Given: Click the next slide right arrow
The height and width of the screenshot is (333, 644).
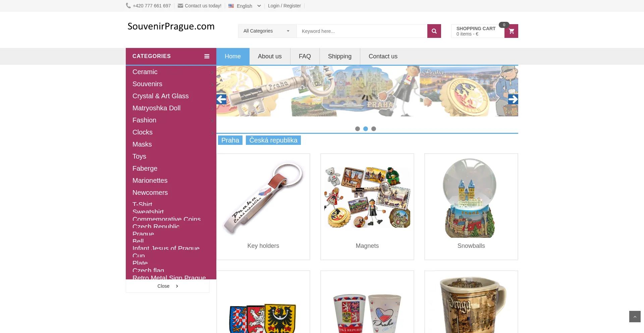Looking at the screenshot, I should pos(513,99).
